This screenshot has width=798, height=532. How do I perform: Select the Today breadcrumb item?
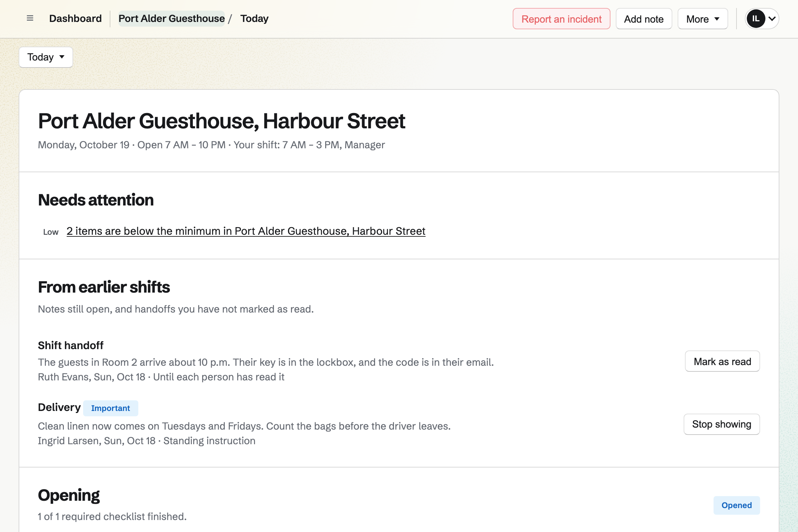[254, 18]
